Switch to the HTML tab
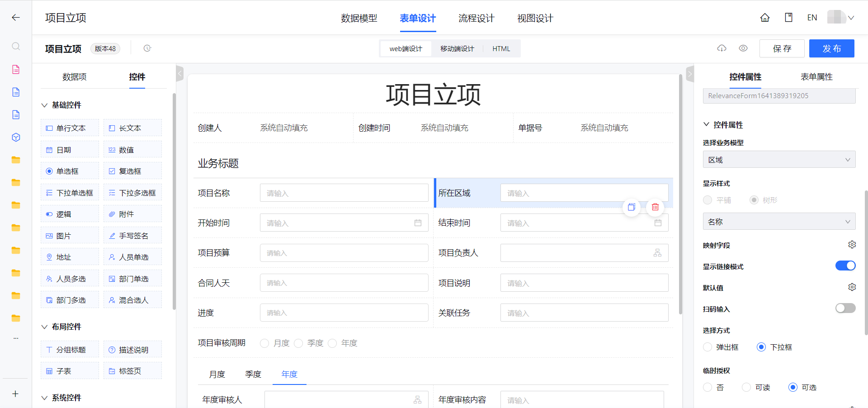 click(x=501, y=48)
